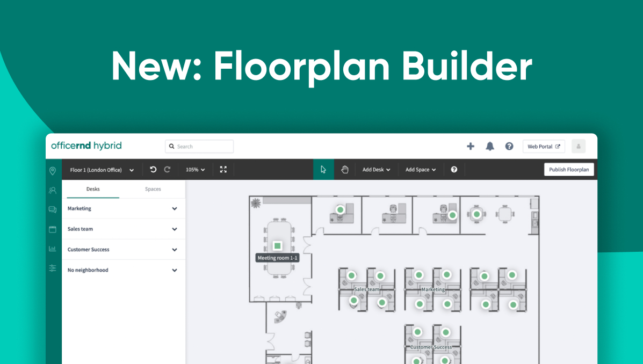The width and height of the screenshot is (643, 364).
Task: Click the Marketing label on floorplan
Action: (433, 289)
